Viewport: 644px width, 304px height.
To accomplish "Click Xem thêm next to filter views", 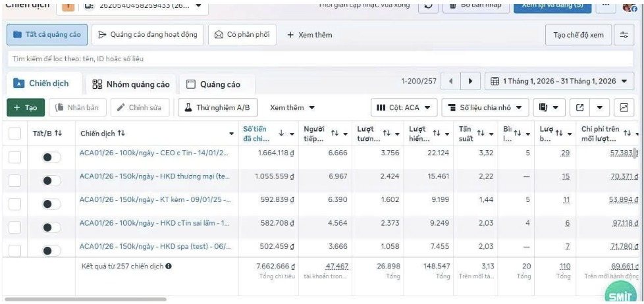I will 309,35.
